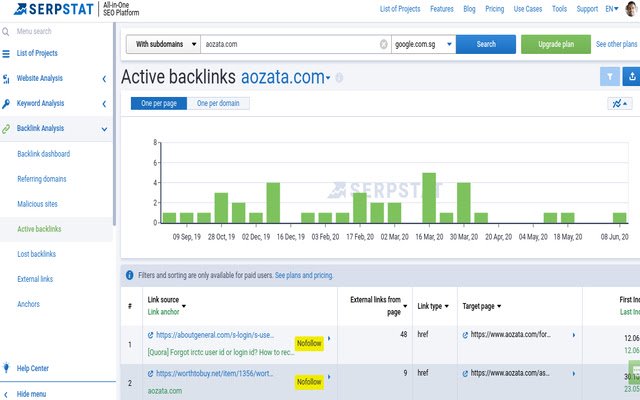Go to Lost backlinks

pos(36,254)
